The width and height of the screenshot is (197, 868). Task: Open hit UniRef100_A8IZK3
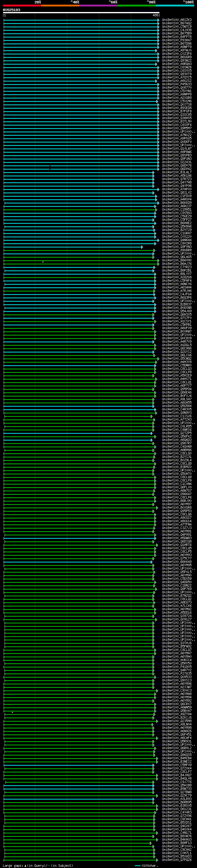tap(177, 20)
